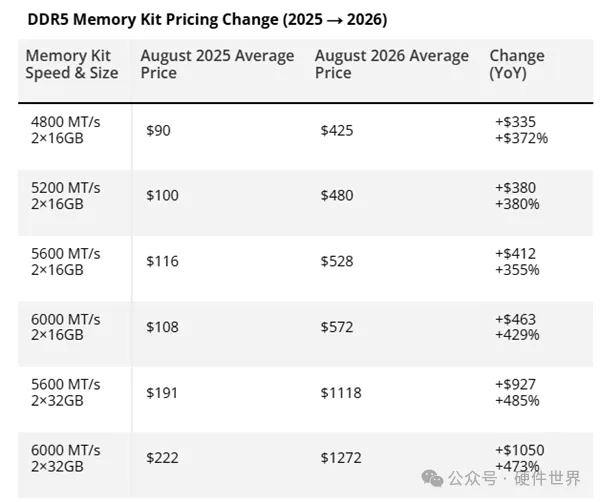Select the 4800 MT/s 2×16GB row label
Screen dimensions: 600x502
(x=65, y=130)
